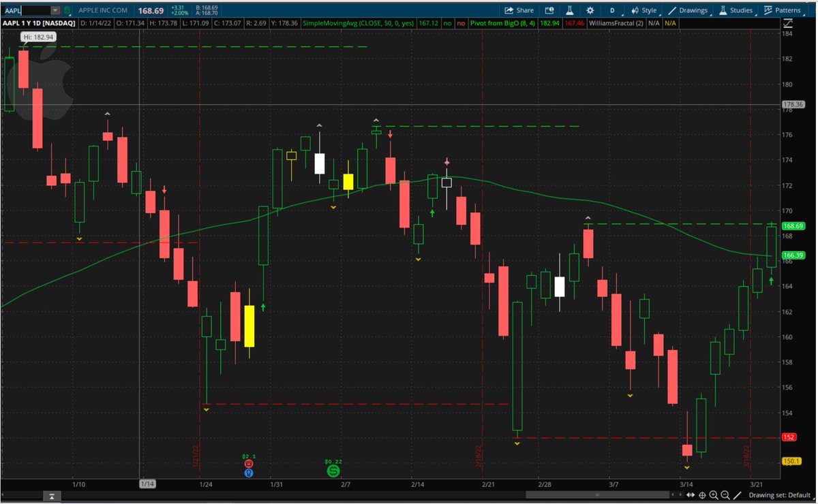Open the Patterns menu
The height and width of the screenshot is (504, 818).
[782, 10]
